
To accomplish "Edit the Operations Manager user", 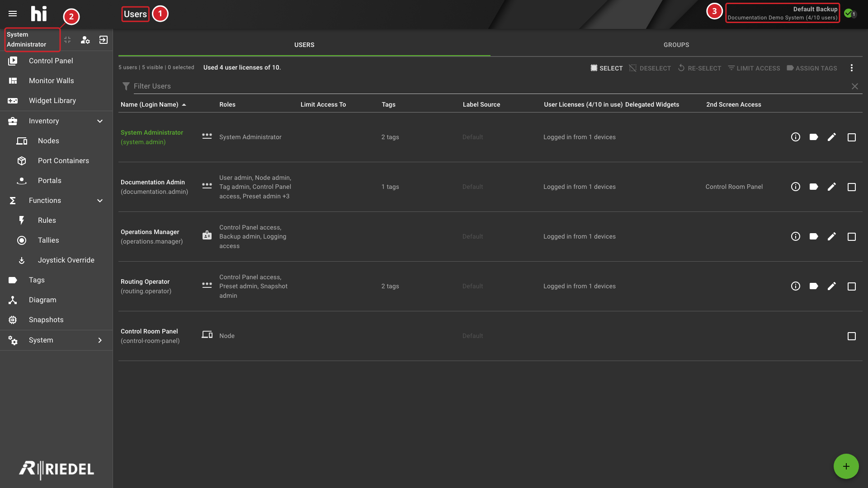I will 832,236.
